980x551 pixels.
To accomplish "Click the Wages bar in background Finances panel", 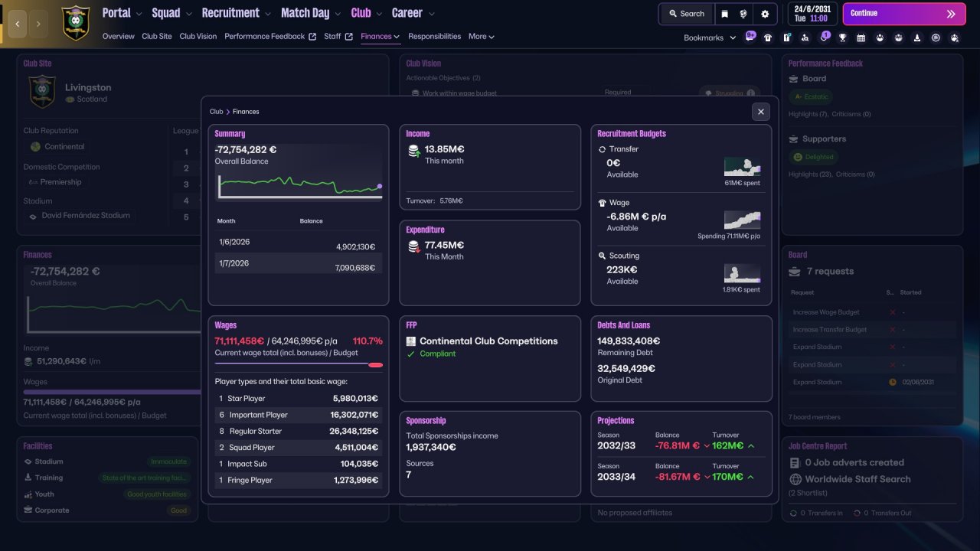I will pyautogui.click(x=112, y=392).
